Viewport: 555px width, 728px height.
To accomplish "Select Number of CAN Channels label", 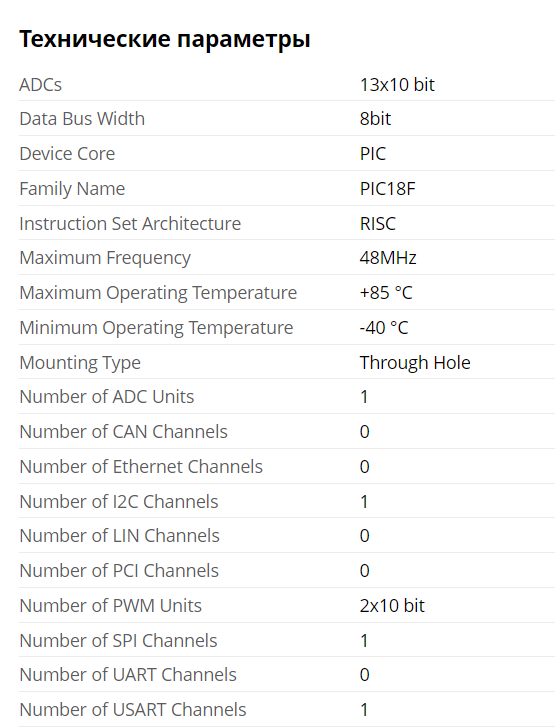I will [x=124, y=432].
